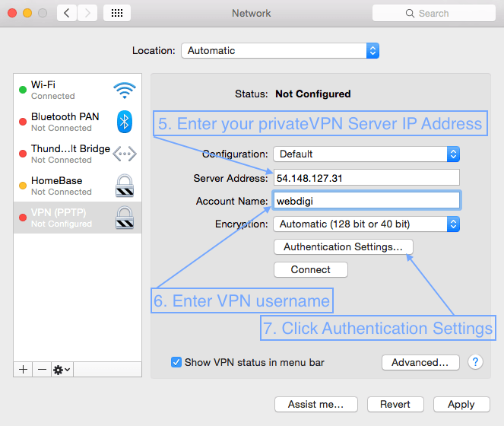
Task: Click the Connect button
Action: point(310,269)
